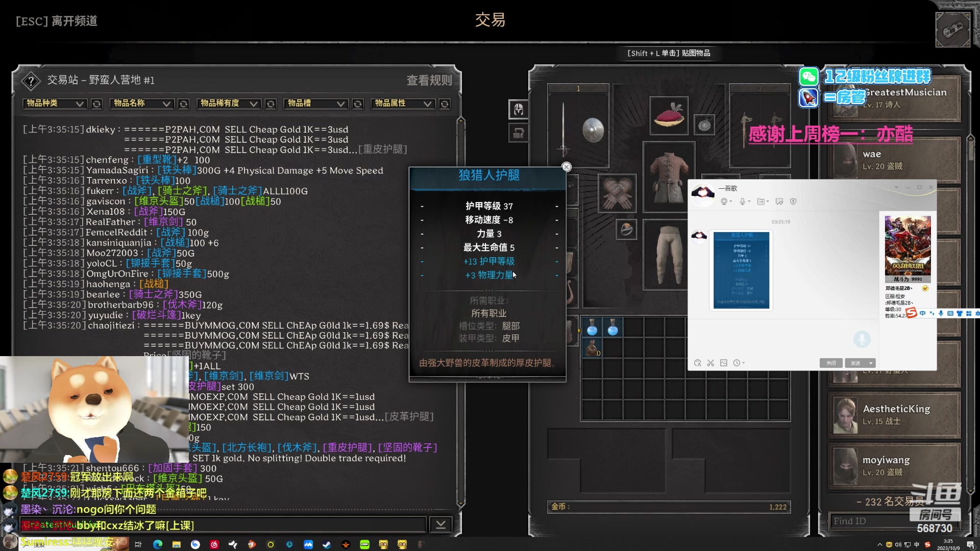This screenshot has height=551, width=980.
Task: Open the stash chest tab icon
Action: (519, 134)
